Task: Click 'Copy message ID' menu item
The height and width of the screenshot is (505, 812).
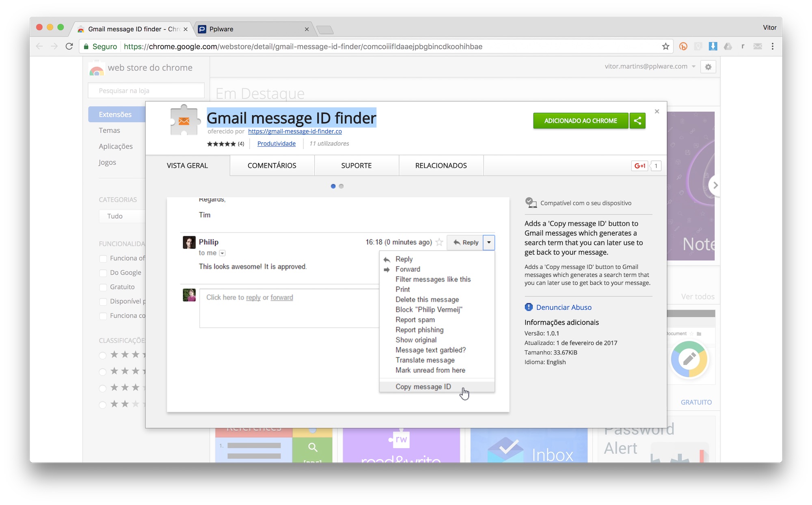Action: [424, 386]
